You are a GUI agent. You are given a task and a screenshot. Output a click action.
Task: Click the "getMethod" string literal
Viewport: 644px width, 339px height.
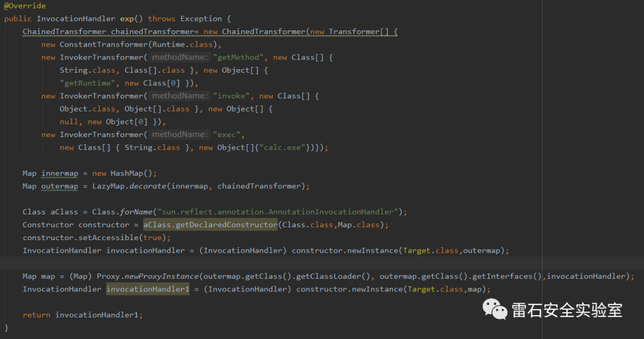tap(238, 57)
